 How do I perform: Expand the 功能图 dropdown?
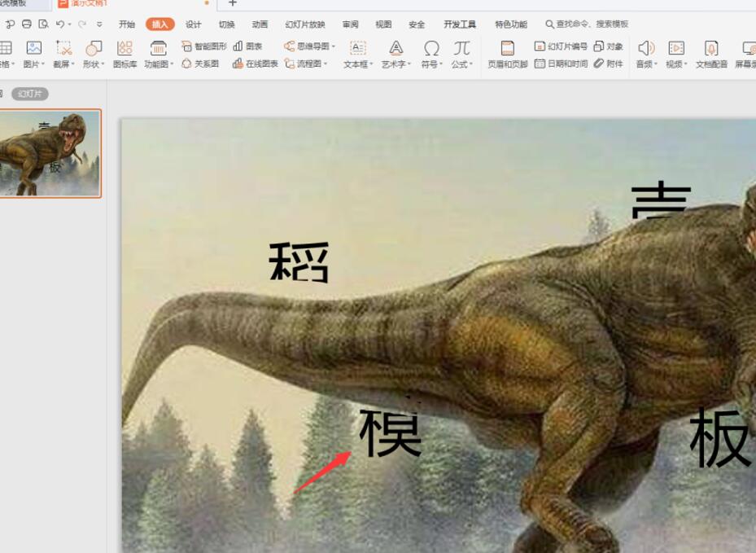(x=173, y=64)
